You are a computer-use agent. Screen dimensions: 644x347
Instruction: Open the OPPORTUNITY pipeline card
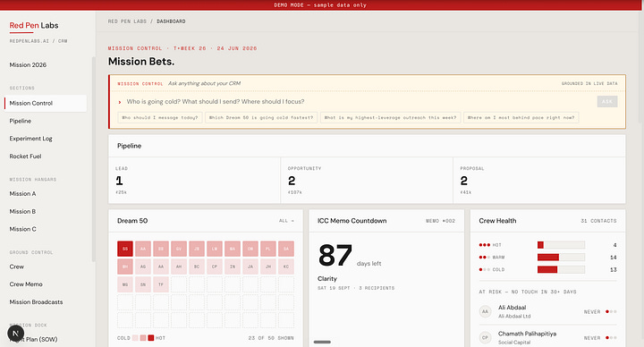tap(367, 181)
